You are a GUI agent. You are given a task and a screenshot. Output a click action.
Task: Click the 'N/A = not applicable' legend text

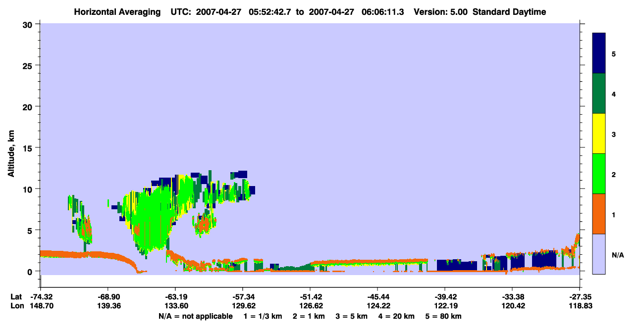point(195,316)
